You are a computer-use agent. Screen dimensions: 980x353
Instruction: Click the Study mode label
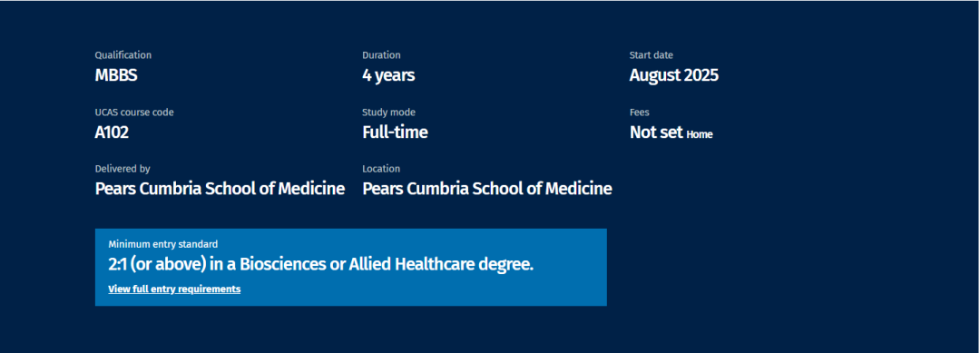[388, 113]
